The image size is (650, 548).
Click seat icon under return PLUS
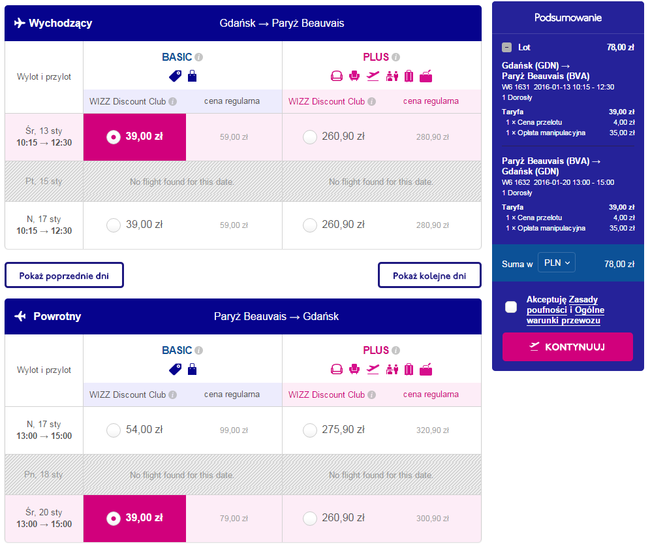coord(337,368)
